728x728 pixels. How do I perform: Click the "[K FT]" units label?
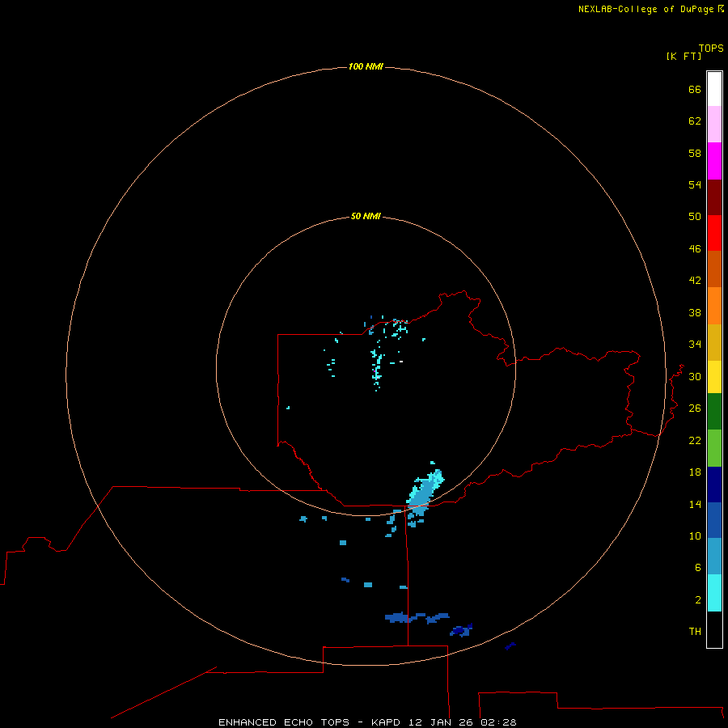[684, 56]
